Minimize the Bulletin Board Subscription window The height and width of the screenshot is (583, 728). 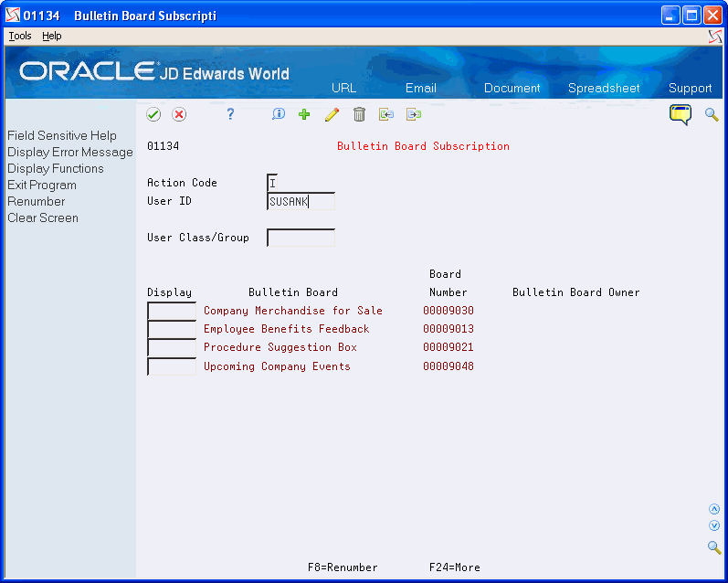point(670,16)
